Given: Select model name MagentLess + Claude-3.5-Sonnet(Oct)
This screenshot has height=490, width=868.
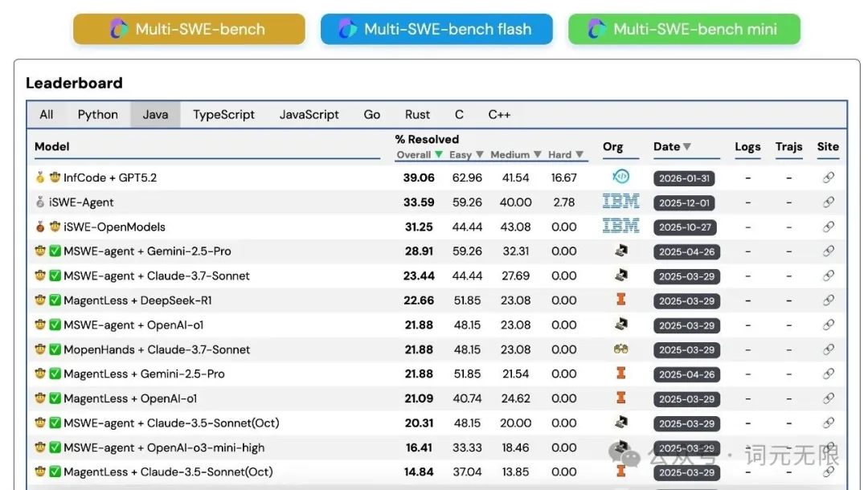Looking at the screenshot, I should pyautogui.click(x=168, y=472).
